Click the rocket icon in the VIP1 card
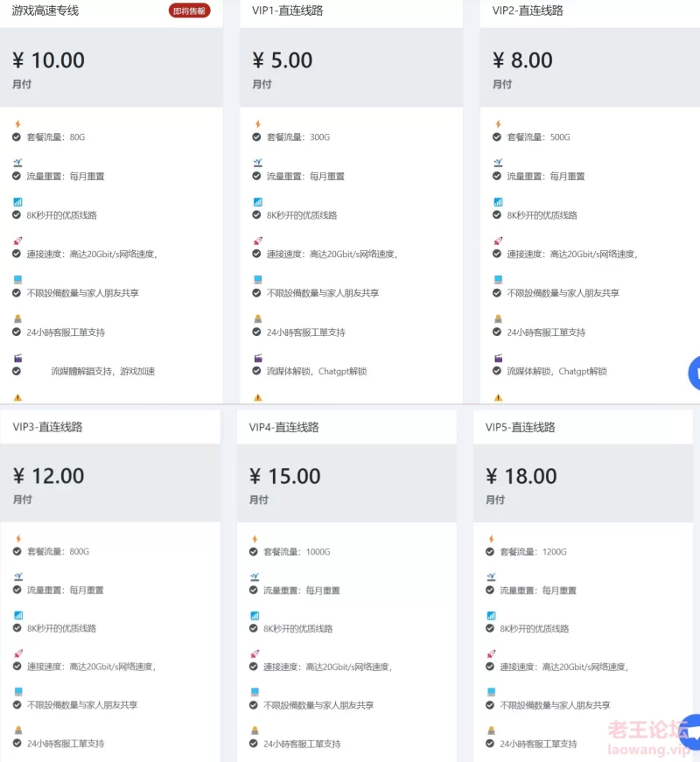 coord(257,241)
